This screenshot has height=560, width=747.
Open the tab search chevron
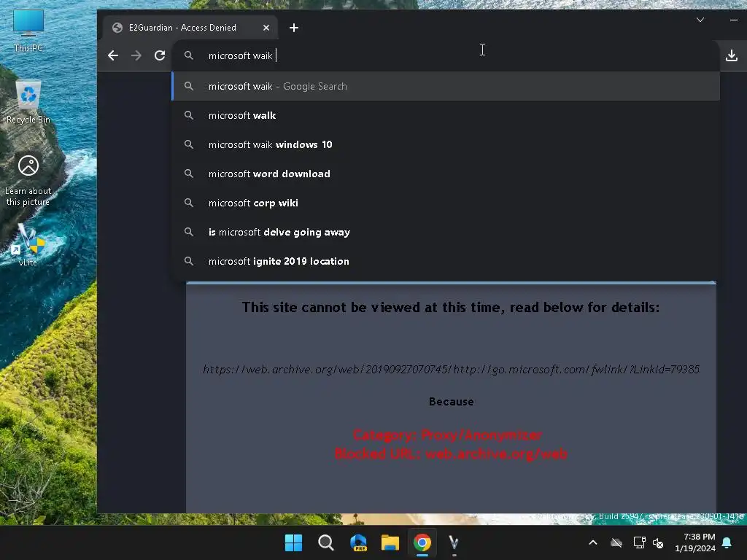[x=700, y=20]
